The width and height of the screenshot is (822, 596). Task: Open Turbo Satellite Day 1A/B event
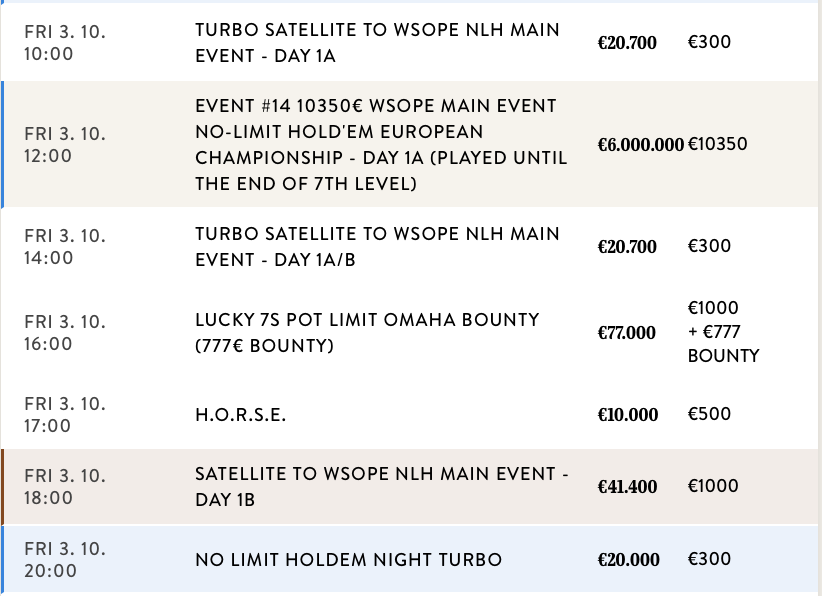[377, 246]
